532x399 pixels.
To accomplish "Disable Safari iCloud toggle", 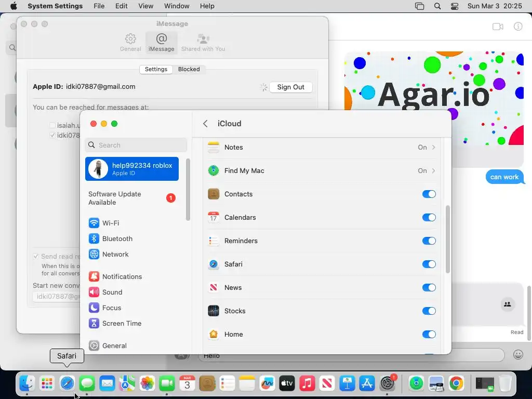I will point(429,264).
